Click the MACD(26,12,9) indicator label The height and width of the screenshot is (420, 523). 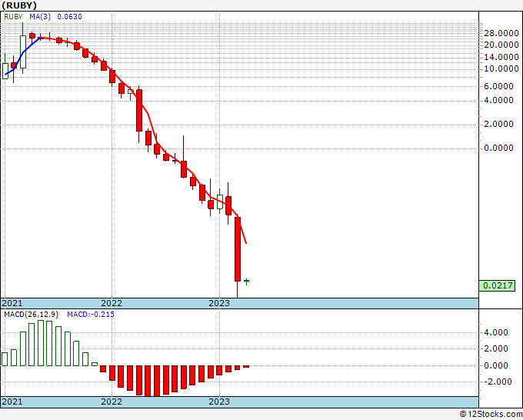[32, 315]
